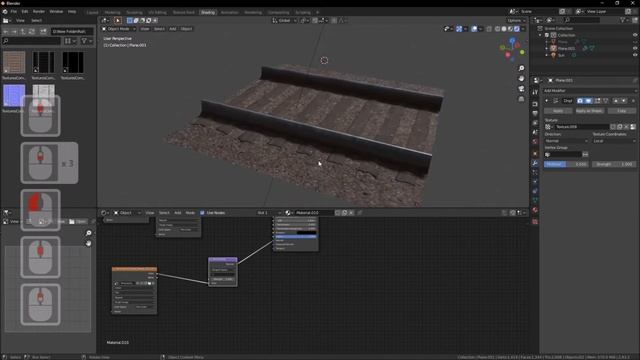Toggle Use Nodes checkbox
This screenshot has width=640, height=360.
point(202,213)
